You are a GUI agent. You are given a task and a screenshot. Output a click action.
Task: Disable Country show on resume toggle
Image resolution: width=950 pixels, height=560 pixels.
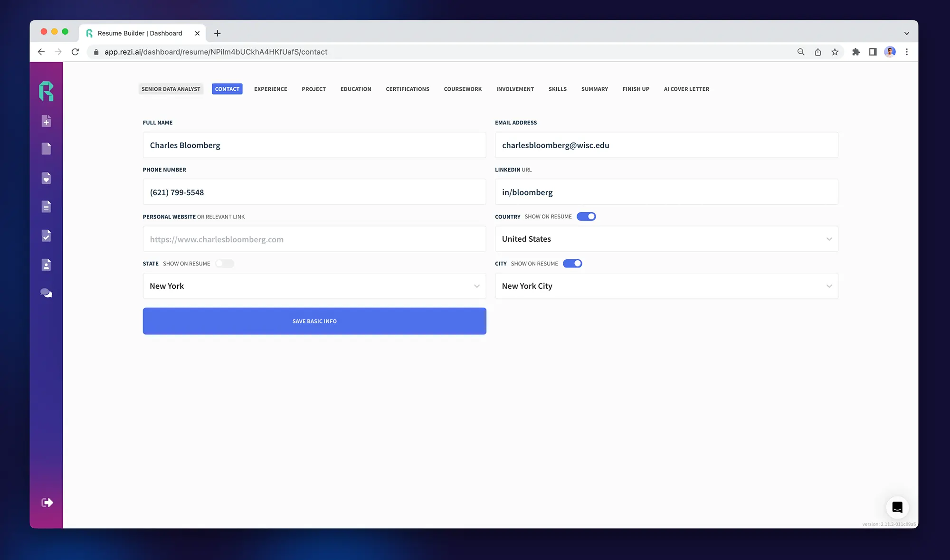586,217
